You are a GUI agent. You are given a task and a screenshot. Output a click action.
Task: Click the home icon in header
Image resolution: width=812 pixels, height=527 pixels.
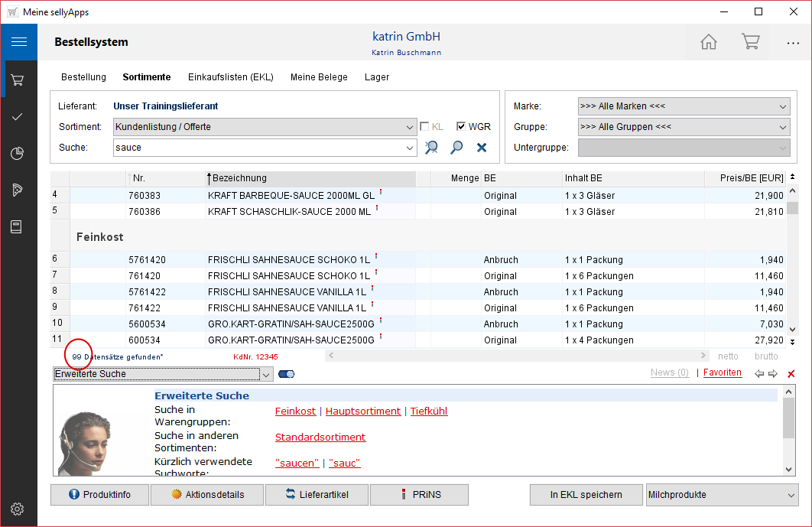click(709, 42)
